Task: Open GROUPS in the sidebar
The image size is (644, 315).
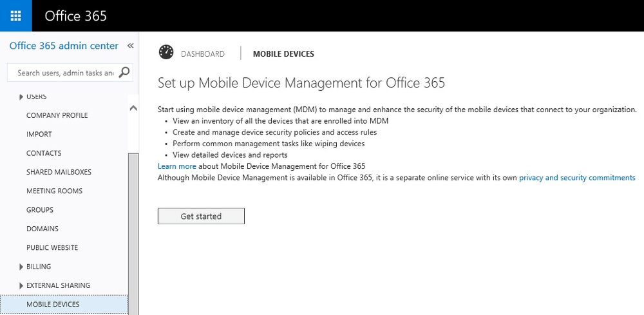Action: click(x=40, y=210)
